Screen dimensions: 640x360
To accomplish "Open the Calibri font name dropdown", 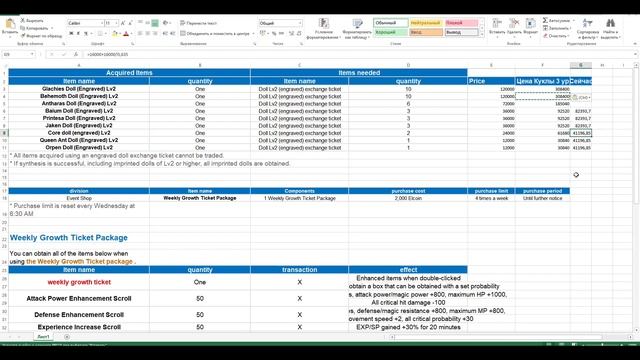I will coord(101,23).
